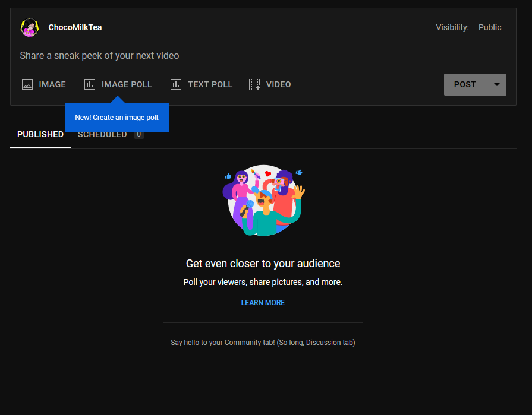The image size is (532, 415).
Task: Click the 'Get even closer to your audience' heading
Action: pyautogui.click(x=263, y=263)
